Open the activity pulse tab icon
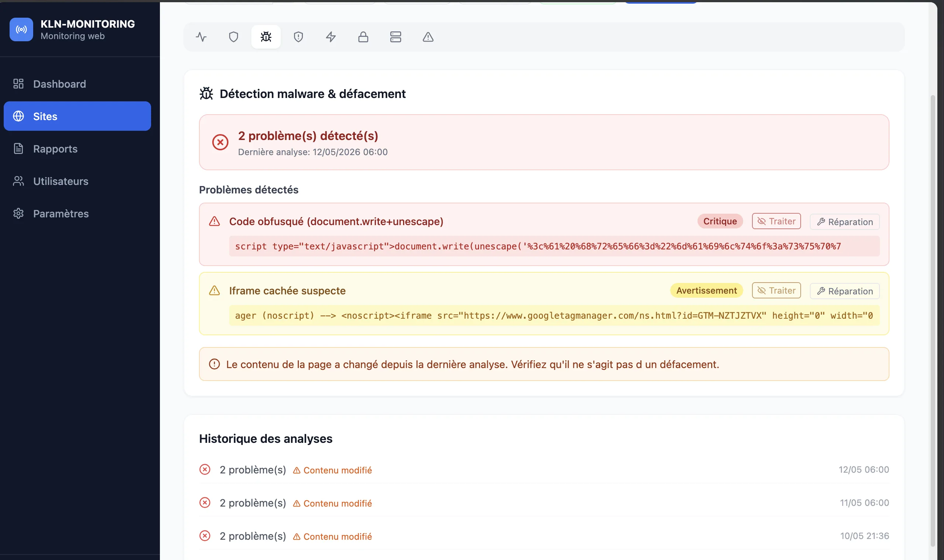Viewport: 944px width, 560px height. [x=201, y=37]
